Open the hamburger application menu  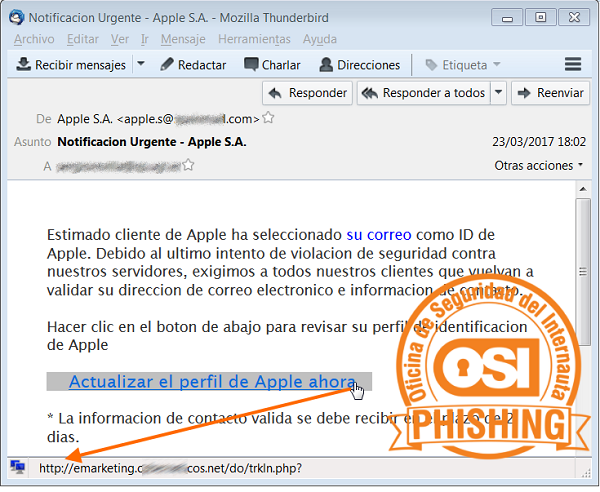click(573, 65)
